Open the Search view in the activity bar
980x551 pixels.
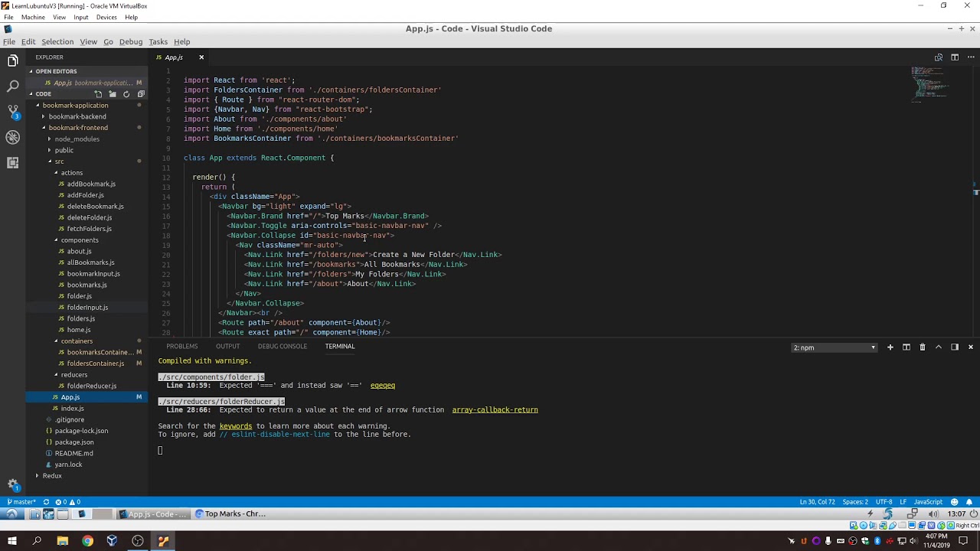pyautogui.click(x=12, y=86)
